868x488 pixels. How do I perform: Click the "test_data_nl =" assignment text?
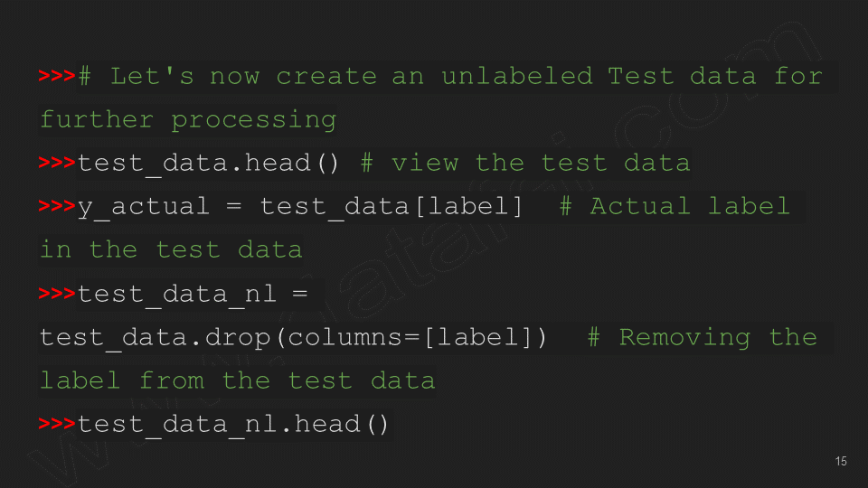192,295
